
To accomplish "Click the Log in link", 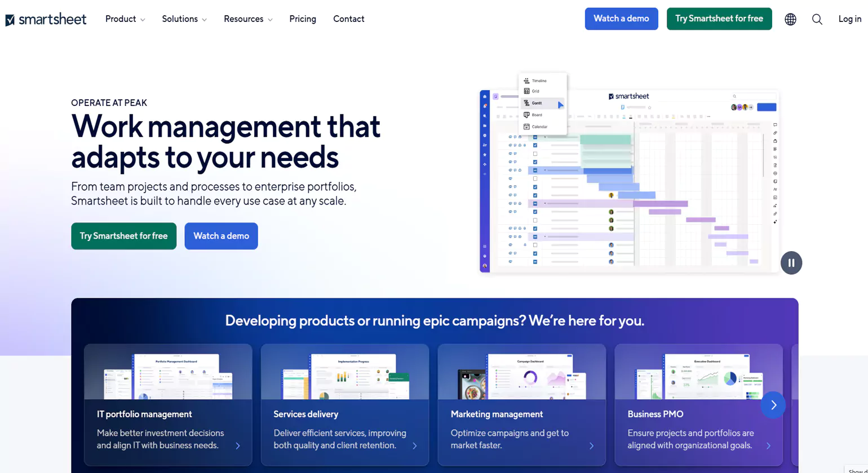I will click(849, 19).
